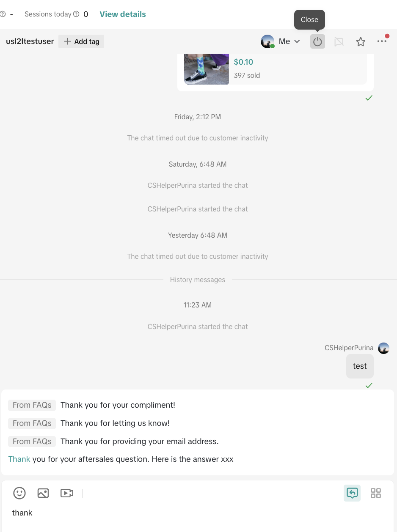Select 'Thank you for your compliment!' suggestion
The height and width of the screenshot is (532, 397).
[118, 405]
